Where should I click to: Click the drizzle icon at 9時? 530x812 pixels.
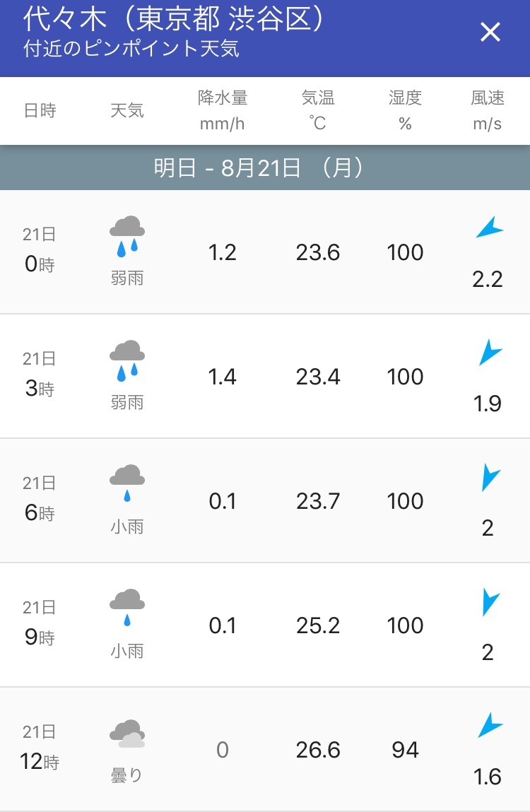click(127, 608)
